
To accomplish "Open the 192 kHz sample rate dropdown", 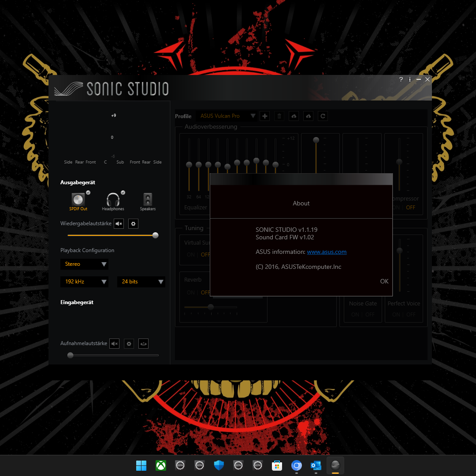I will point(84,282).
